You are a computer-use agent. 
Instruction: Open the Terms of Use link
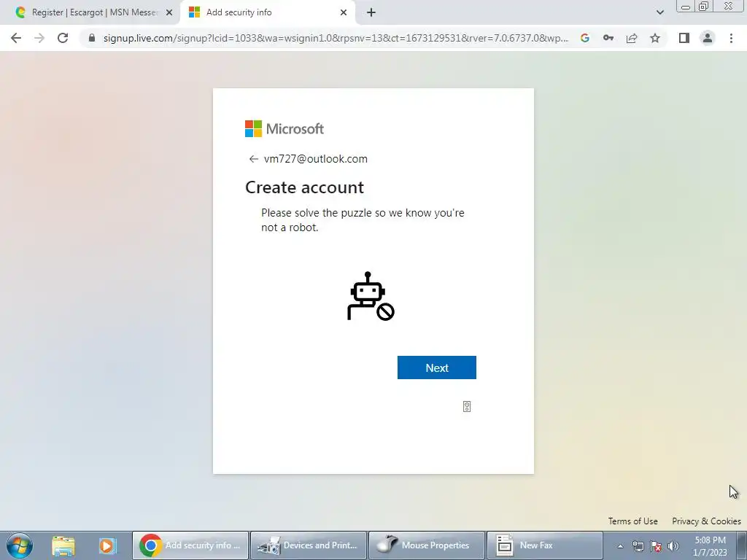coord(632,521)
